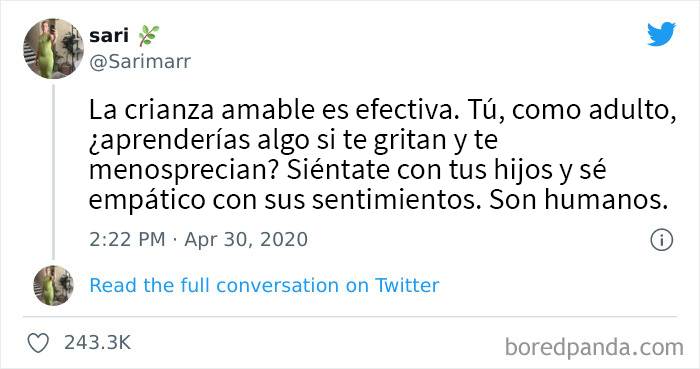The image size is (700, 369).
Task: Select the line starting with menosprecian
Action: click(x=348, y=170)
